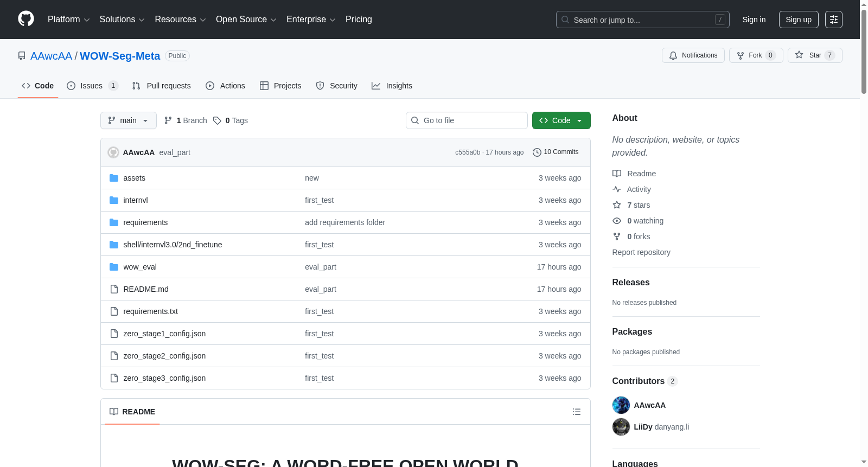Open the green Code dropdown button
This screenshot has width=868, height=467.
pos(561,120)
